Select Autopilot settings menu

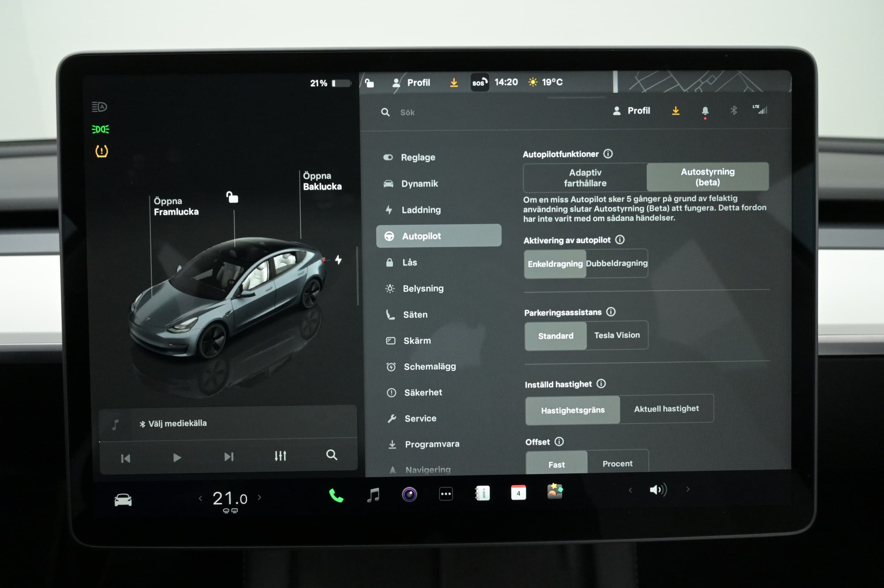coord(439,236)
